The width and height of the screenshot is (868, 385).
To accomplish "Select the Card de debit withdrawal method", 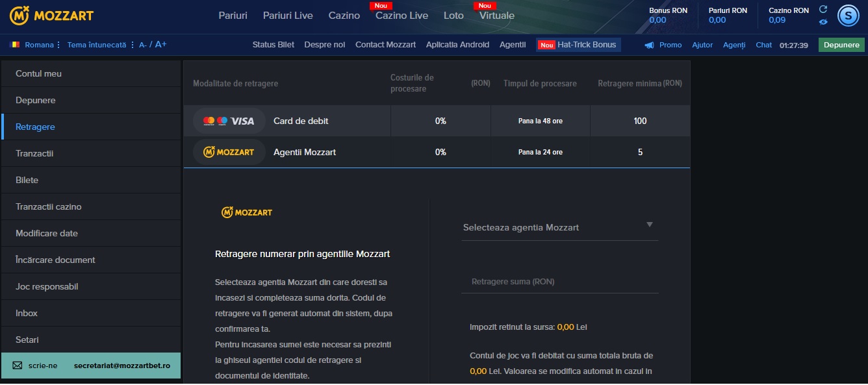I will click(437, 121).
